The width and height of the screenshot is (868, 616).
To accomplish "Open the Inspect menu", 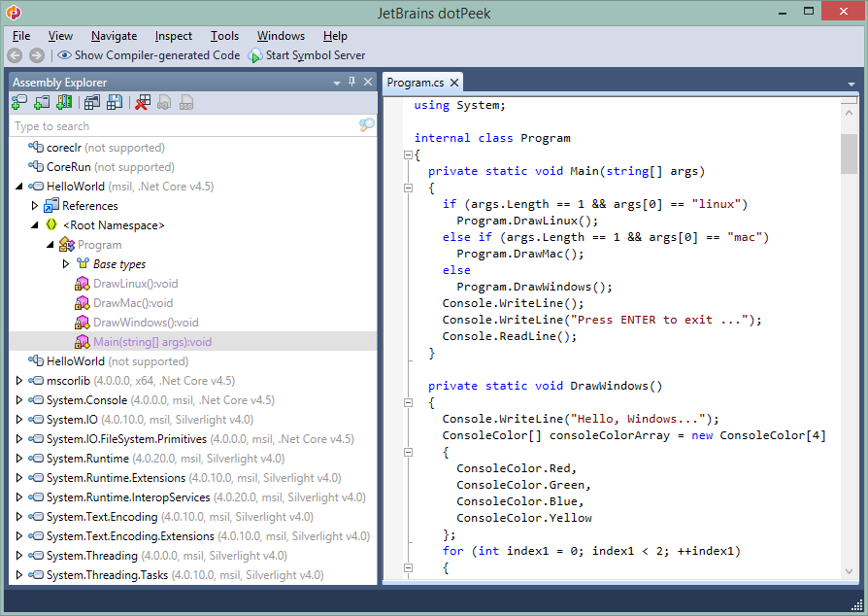I will 173,36.
